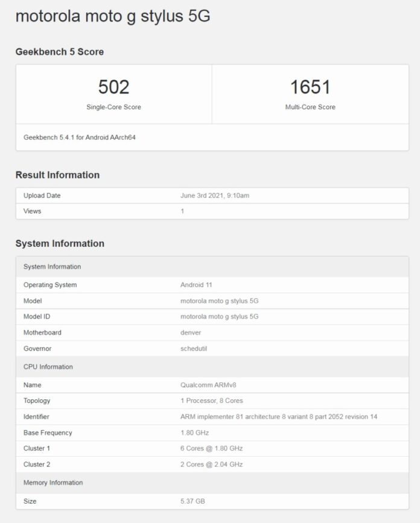Select the Governor value schedutil
420x523 pixels.
194,349
